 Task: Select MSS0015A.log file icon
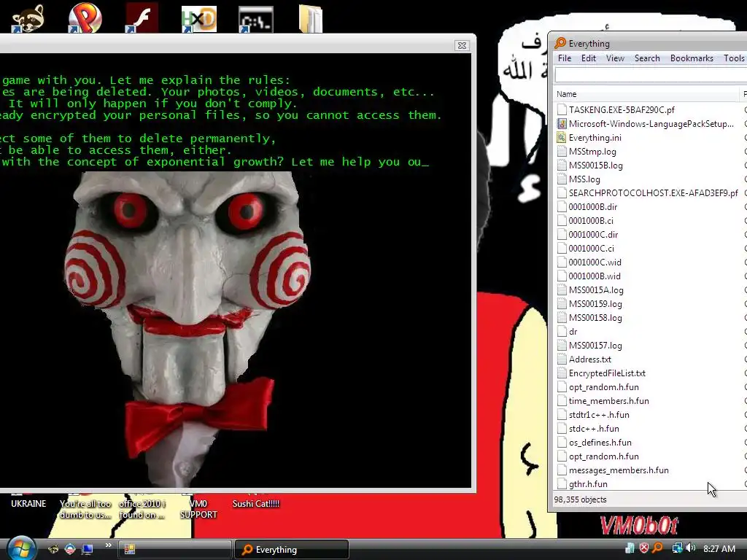point(562,290)
